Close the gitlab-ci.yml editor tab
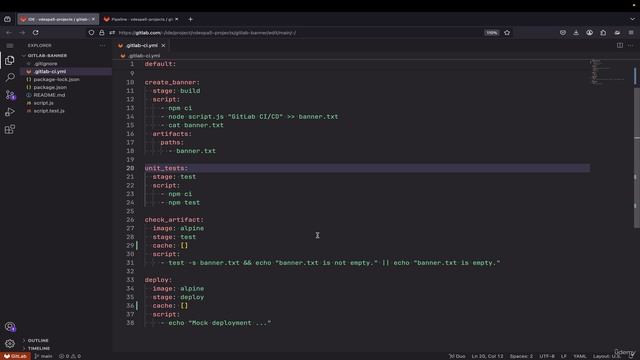This screenshot has width=640, height=360. (163, 45)
